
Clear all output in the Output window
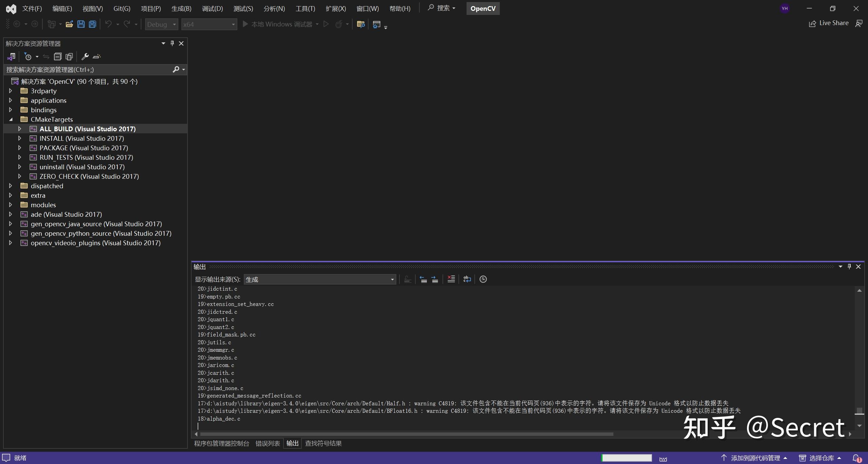click(x=451, y=279)
